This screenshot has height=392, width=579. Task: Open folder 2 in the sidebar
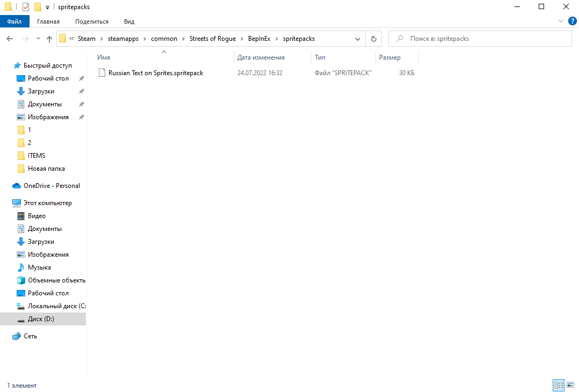point(29,143)
